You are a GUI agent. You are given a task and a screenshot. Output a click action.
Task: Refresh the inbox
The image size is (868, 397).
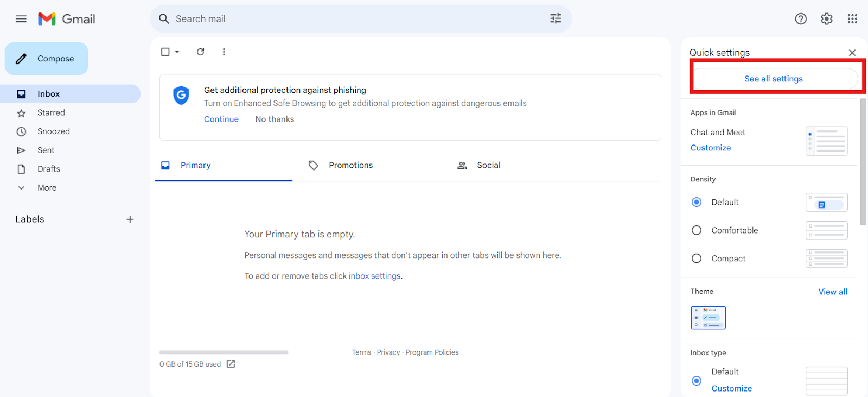tap(200, 52)
